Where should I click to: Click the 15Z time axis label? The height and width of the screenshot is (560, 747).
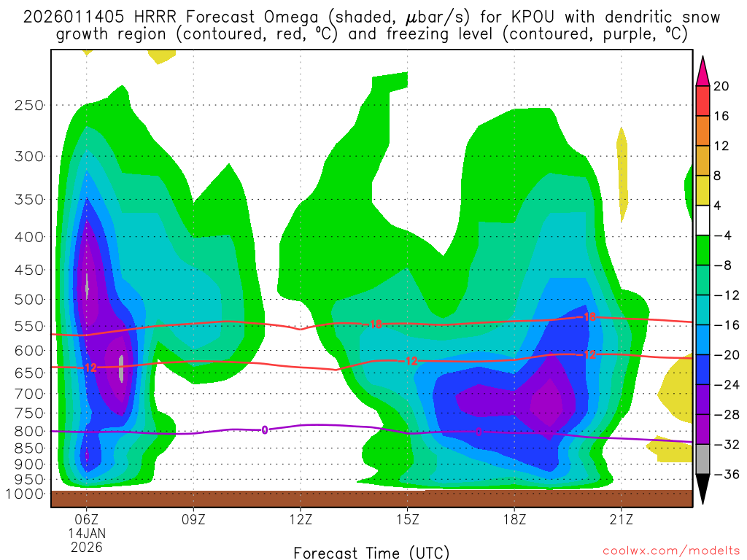(407, 519)
